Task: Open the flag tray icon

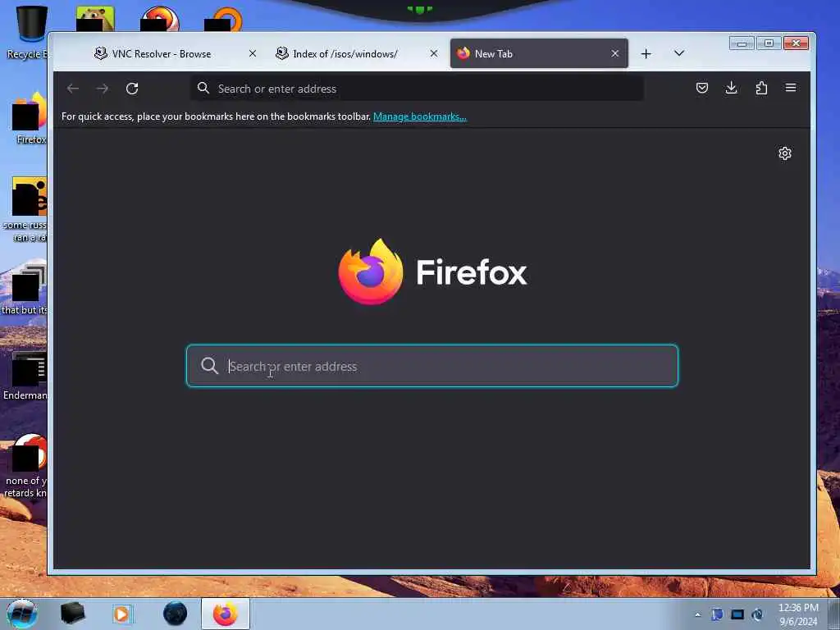Action: (717, 614)
